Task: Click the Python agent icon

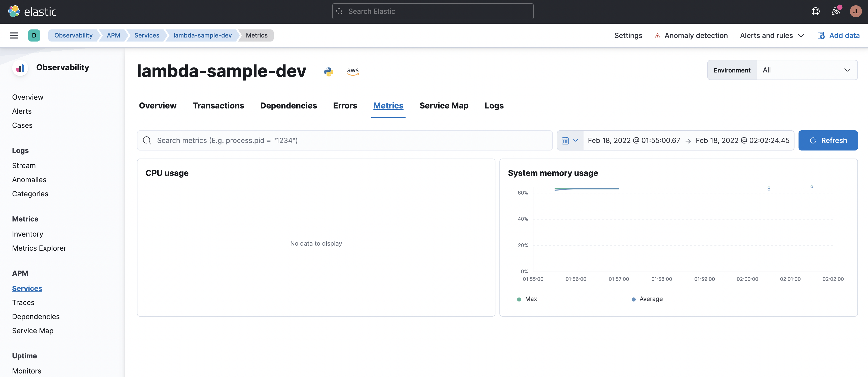Action: (329, 71)
